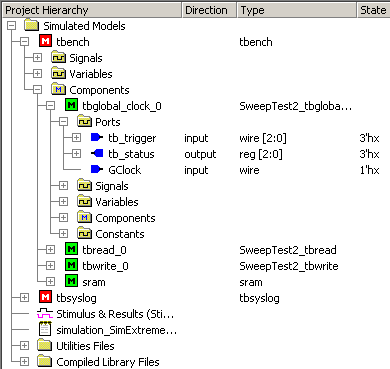Screen dimensions: 390x369
Task: Click state value 1'hx for GClock
Action: tap(369, 170)
